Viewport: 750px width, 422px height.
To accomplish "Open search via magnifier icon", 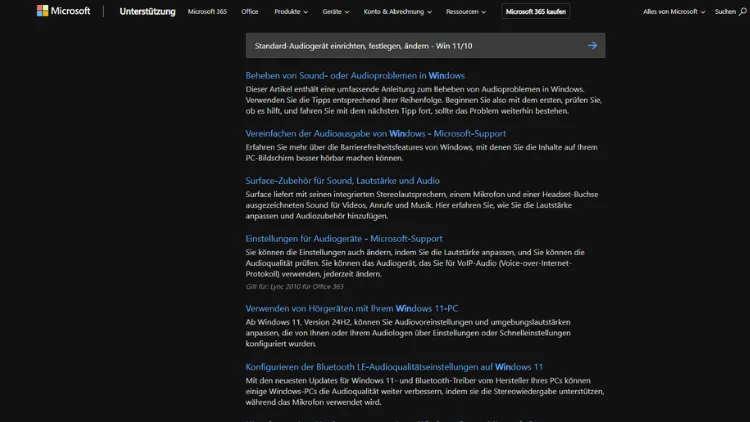I will (742, 11).
